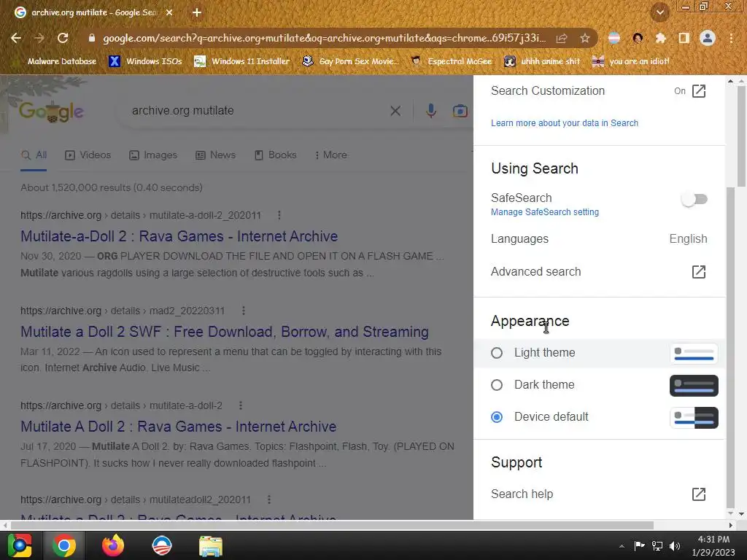Open options for the mutilate-a-doll-2_202011 result
The height and width of the screenshot is (560, 747).
coord(279,215)
